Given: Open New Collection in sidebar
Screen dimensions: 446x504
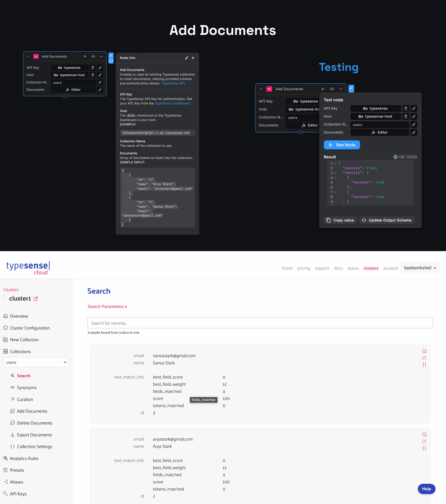Looking at the screenshot, I should click(24, 340).
